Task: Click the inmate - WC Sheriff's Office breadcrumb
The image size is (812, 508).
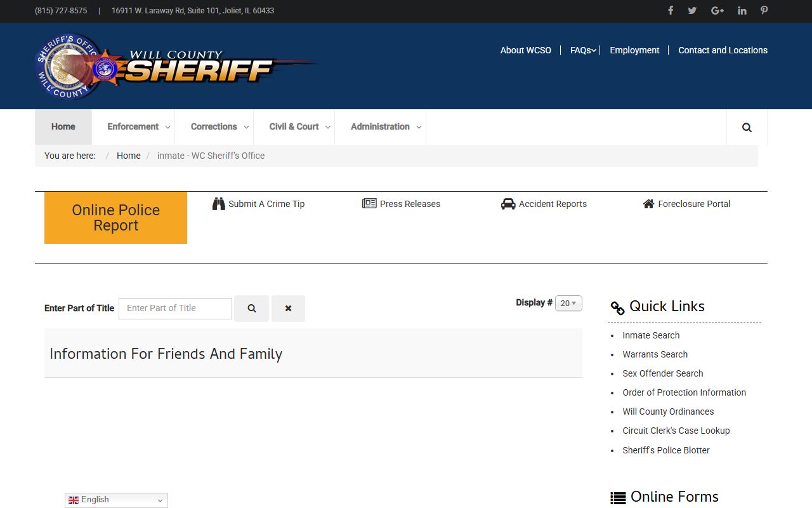Action: (x=211, y=156)
